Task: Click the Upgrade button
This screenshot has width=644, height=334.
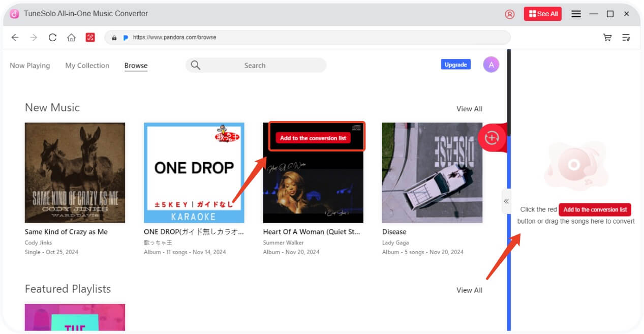Action: (455, 65)
